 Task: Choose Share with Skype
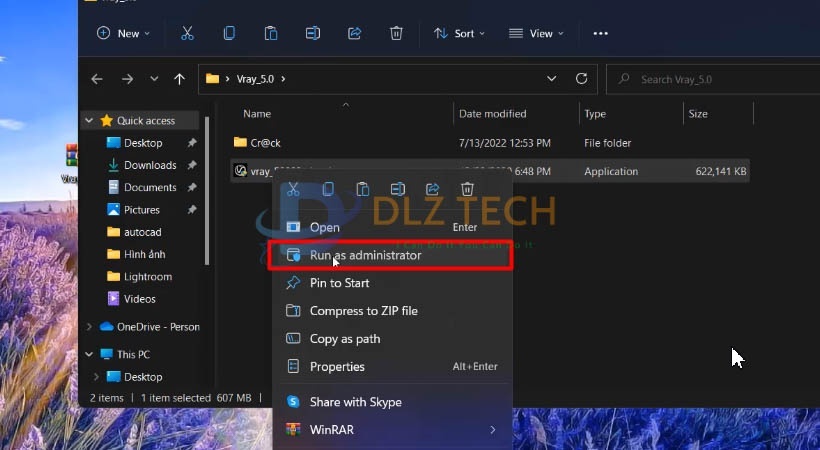point(392,402)
